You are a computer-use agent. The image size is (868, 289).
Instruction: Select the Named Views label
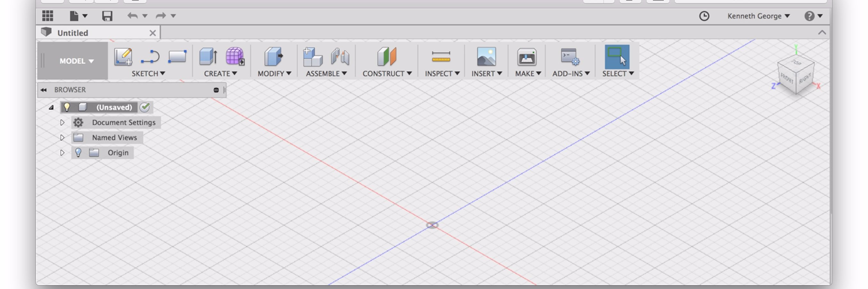115,137
